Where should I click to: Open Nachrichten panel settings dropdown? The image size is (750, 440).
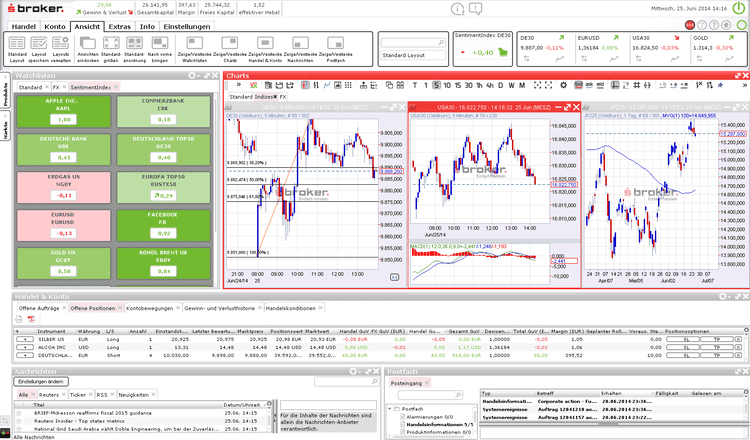click(x=355, y=372)
